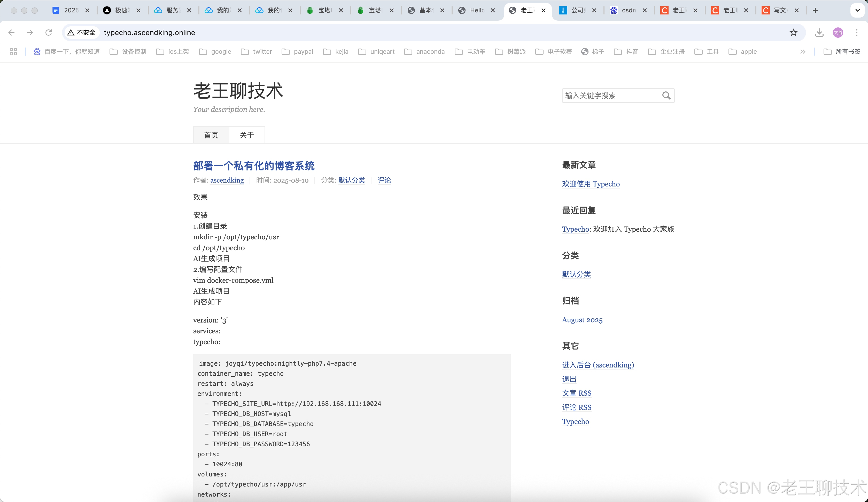
Task: Bookmark this page with the star icon
Action: pyautogui.click(x=794, y=32)
